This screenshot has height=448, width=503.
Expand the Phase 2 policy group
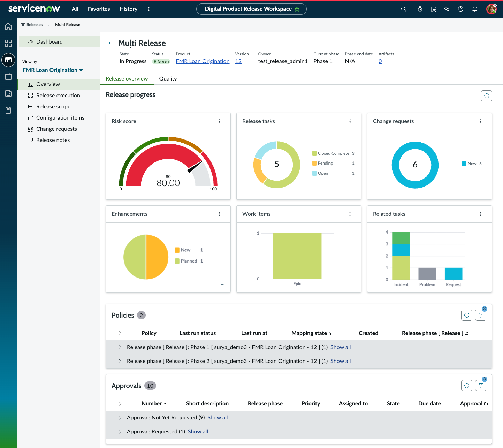120,361
